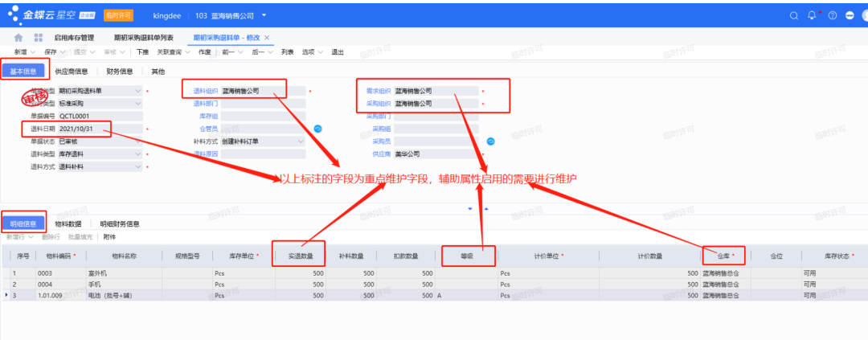The width and height of the screenshot is (868, 340).
Task: Select the 财务信息 tab
Action: click(x=120, y=72)
